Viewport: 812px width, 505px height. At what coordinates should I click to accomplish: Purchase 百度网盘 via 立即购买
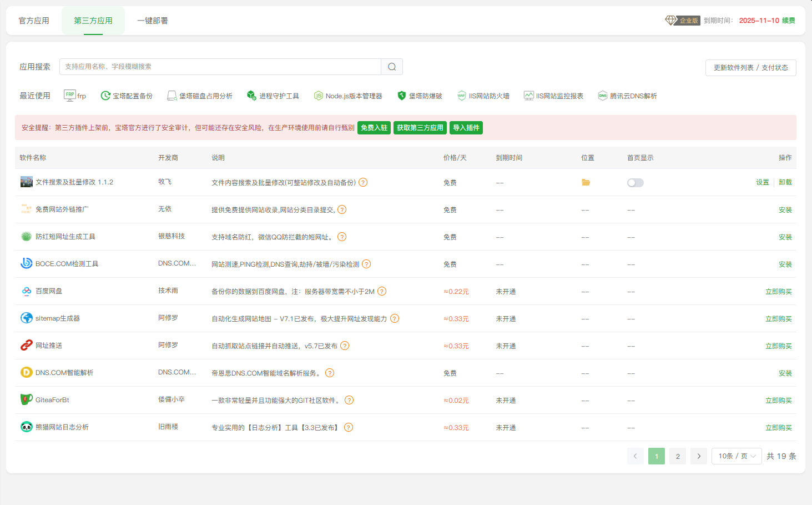point(779,291)
